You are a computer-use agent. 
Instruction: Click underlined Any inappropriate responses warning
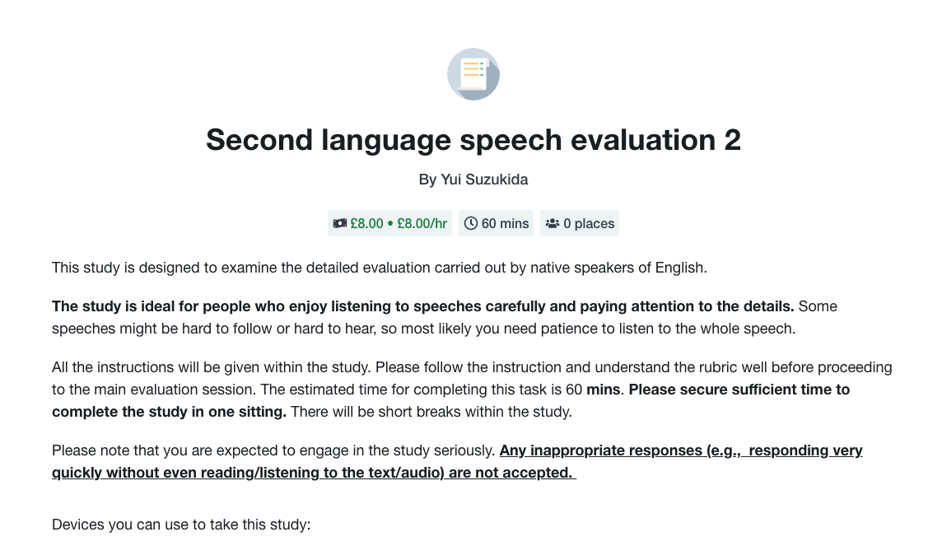tap(457, 461)
